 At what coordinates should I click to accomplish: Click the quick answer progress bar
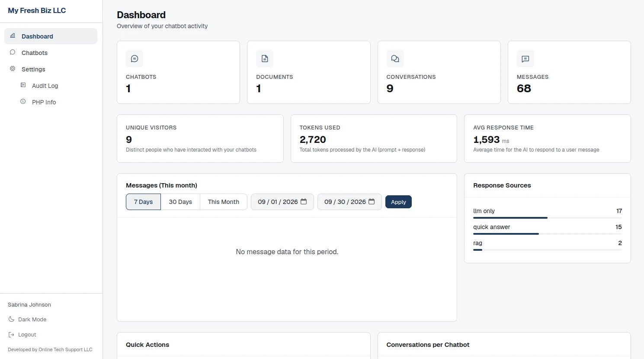[548, 234]
